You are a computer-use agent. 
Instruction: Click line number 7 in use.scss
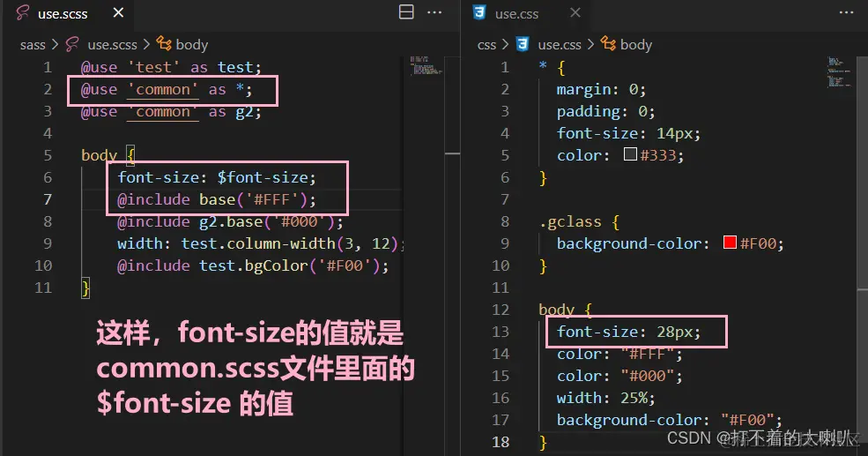48,199
